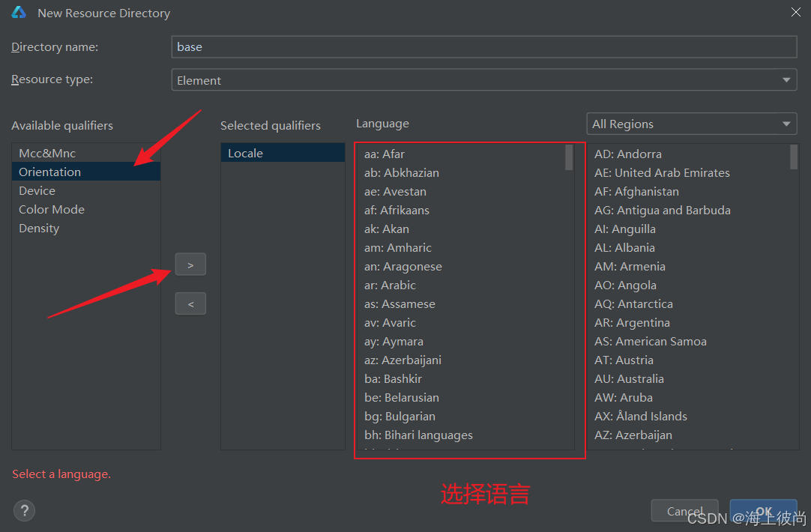Open the help question mark icon
Viewport: 811px width, 532px height.
[24, 511]
